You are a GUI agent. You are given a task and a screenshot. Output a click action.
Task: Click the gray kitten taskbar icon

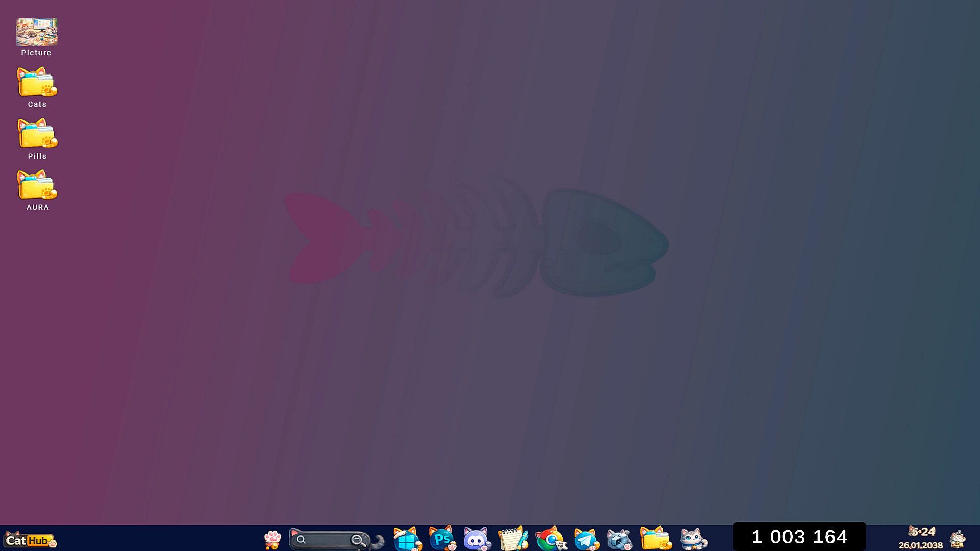pos(693,539)
